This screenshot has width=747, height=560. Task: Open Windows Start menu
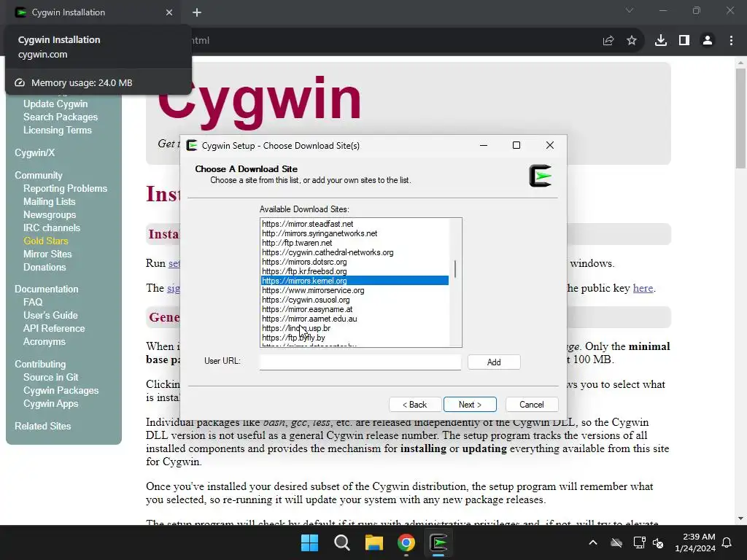point(309,542)
